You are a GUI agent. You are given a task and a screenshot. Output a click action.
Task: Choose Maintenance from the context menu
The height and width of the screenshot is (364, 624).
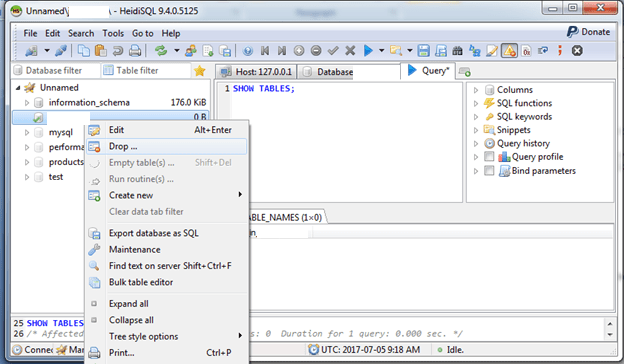166,249
